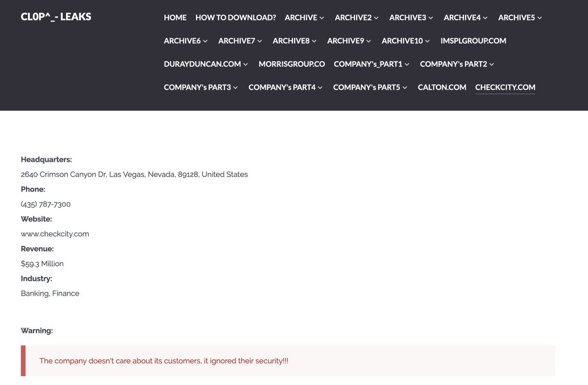Open the COMPANY's_PART1 menu item

pos(368,64)
